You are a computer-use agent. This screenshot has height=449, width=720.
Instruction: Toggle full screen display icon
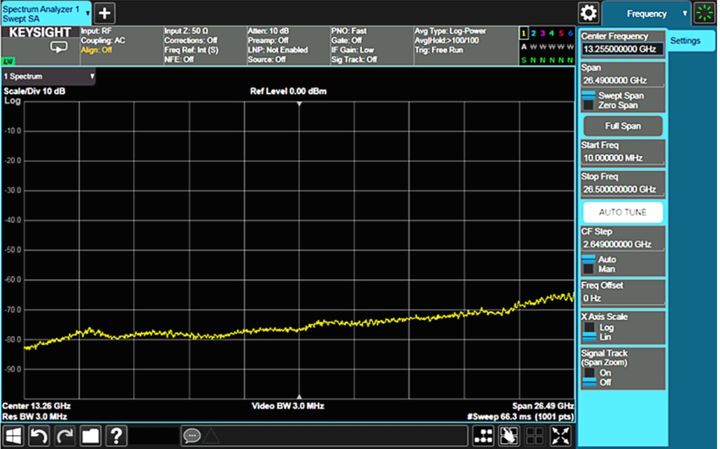(x=562, y=436)
